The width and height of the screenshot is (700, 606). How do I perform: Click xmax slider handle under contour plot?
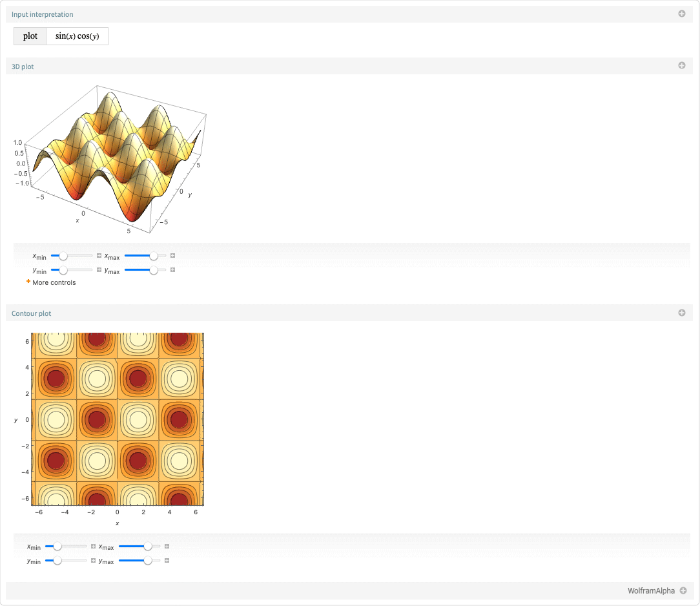pos(148,547)
